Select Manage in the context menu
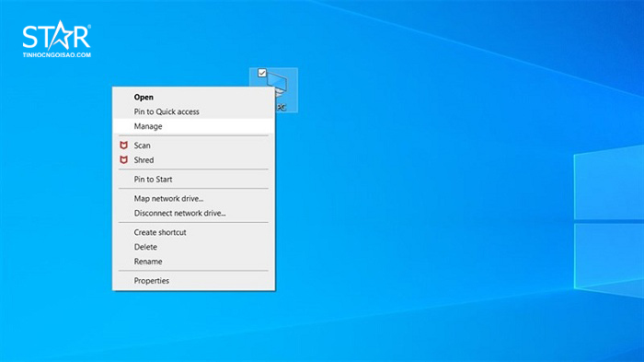 (193, 126)
